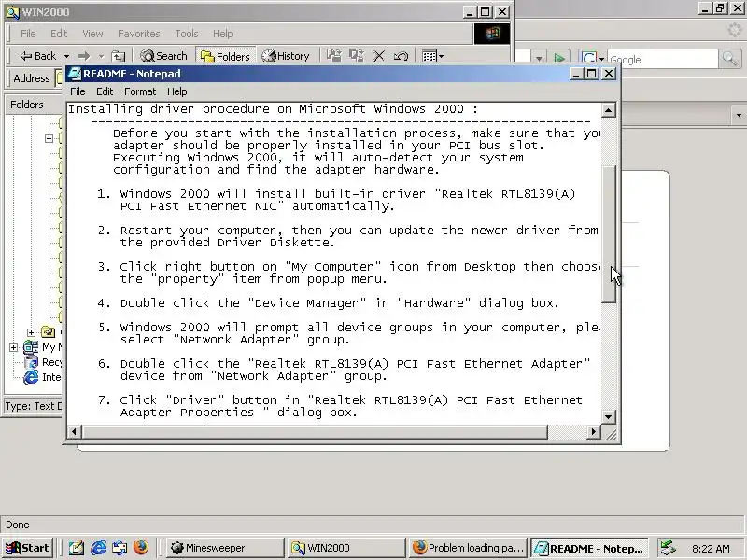Click the Back button in Explorer toolbar

pos(37,56)
